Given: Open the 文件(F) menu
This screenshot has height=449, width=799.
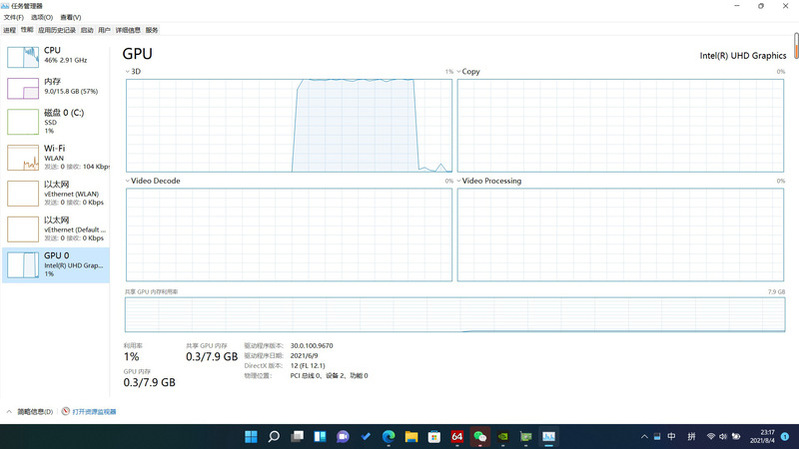Looking at the screenshot, I should click(14, 17).
